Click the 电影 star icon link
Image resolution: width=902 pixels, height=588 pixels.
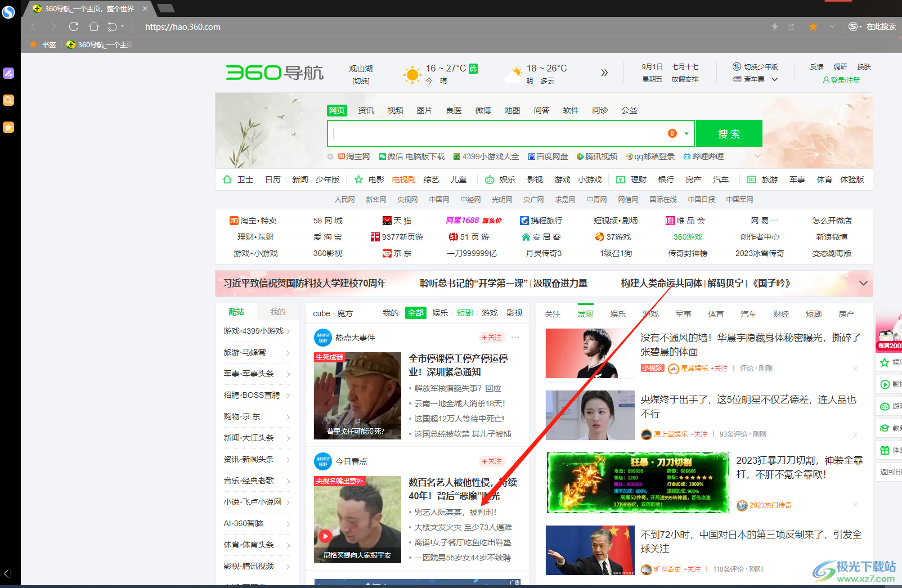coord(358,179)
